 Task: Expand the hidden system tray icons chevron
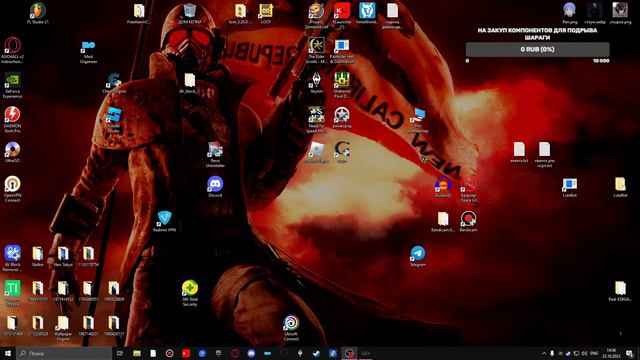point(544,353)
